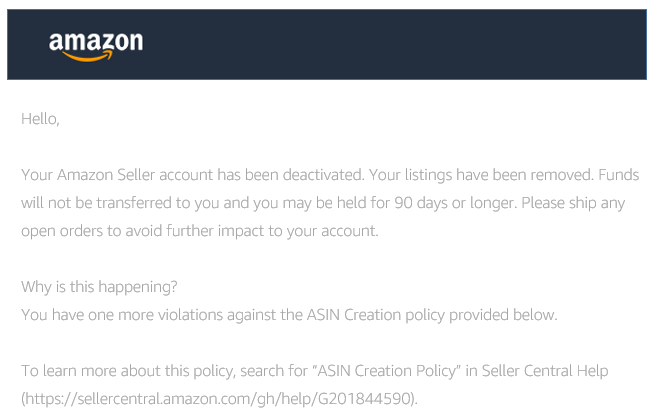This screenshot has width=653, height=414.
Task: Click the "transferred to you" words
Action: 157,203
